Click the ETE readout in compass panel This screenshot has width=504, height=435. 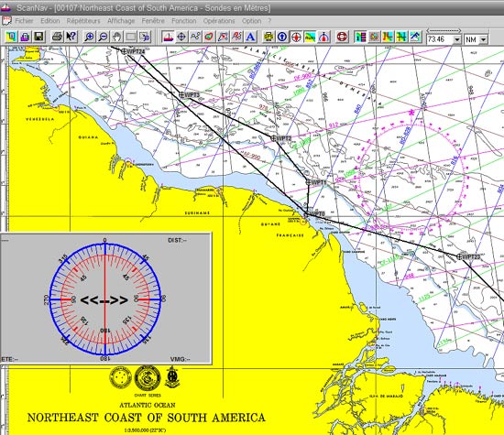pos(10,359)
